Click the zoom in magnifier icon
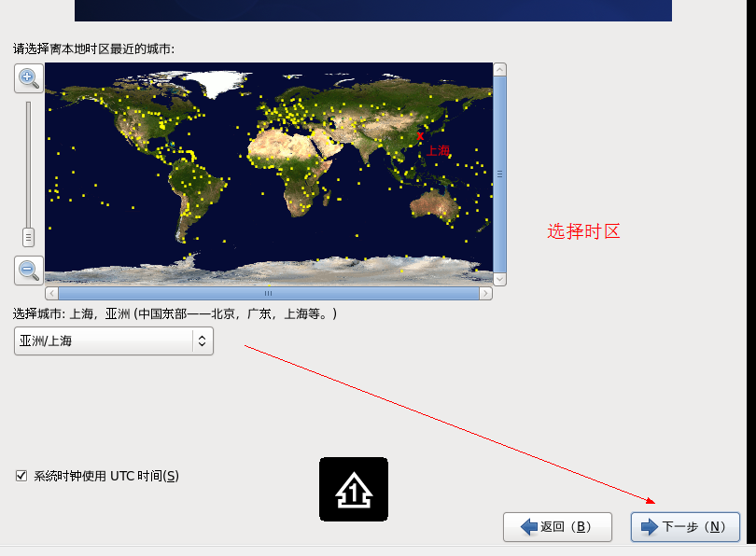Viewport: 756px width, 556px height. point(29,78)
